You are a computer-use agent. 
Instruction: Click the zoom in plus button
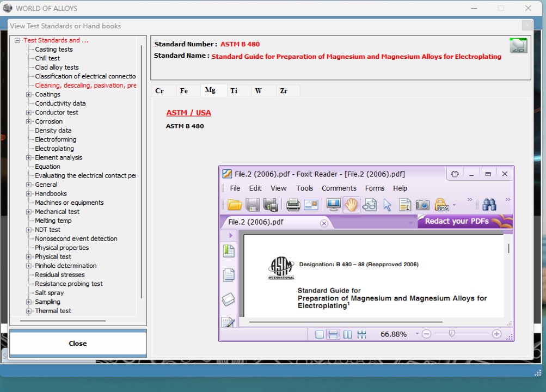click(x=496, y=334)
